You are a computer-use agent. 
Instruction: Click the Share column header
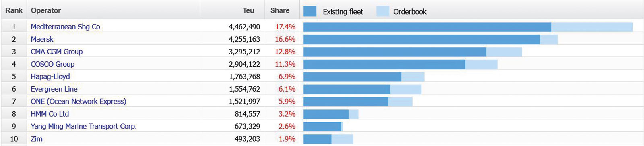click(280, 10)
